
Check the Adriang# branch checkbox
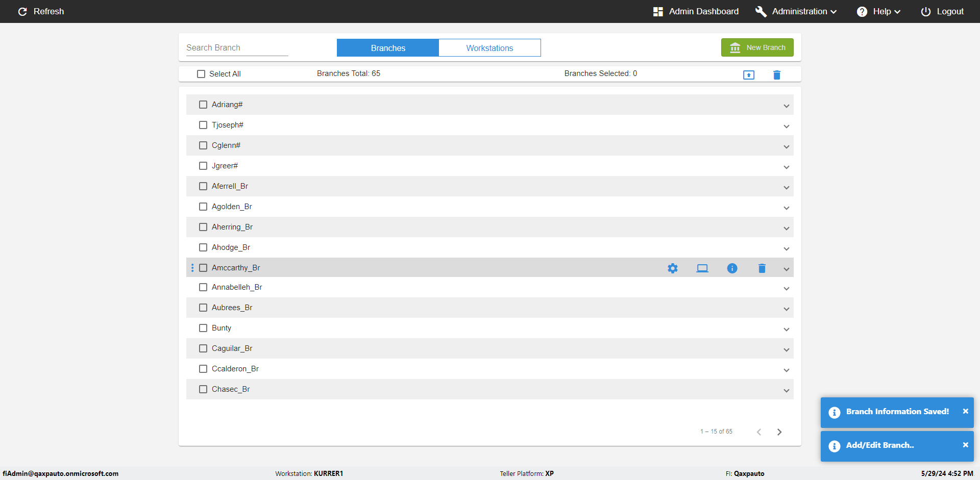point(203,105)
